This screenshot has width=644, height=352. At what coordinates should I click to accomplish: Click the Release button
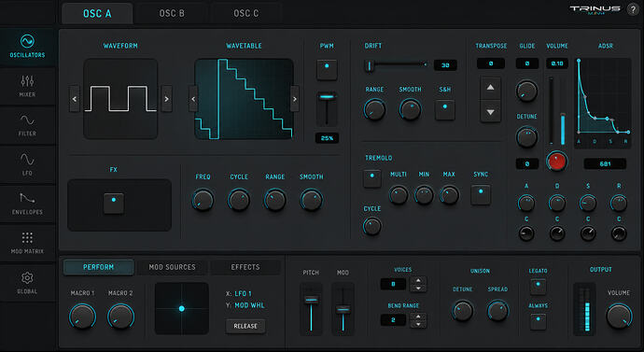(x=245, y=326)
